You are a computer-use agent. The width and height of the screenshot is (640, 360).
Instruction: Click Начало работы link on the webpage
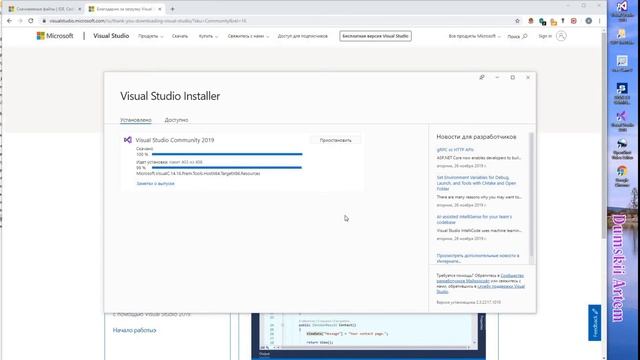[134, 330]
